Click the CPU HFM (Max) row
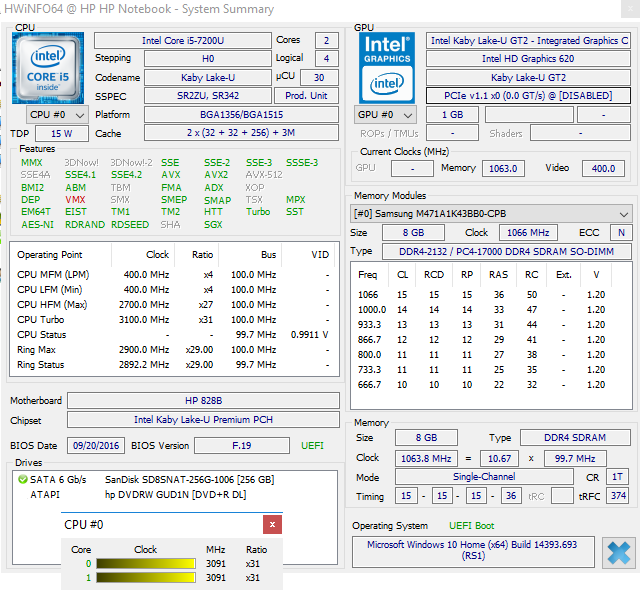640x591 pixels. [x=173, y=304]
